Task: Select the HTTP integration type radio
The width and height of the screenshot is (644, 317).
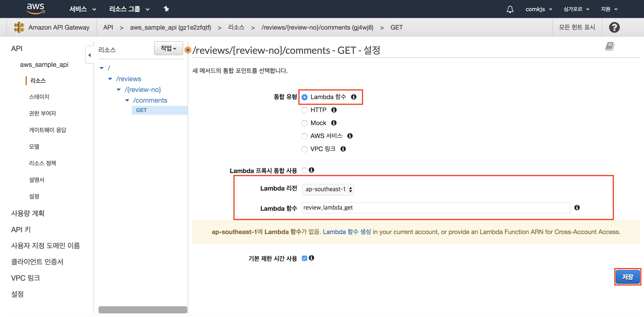Action: [304, 110]
